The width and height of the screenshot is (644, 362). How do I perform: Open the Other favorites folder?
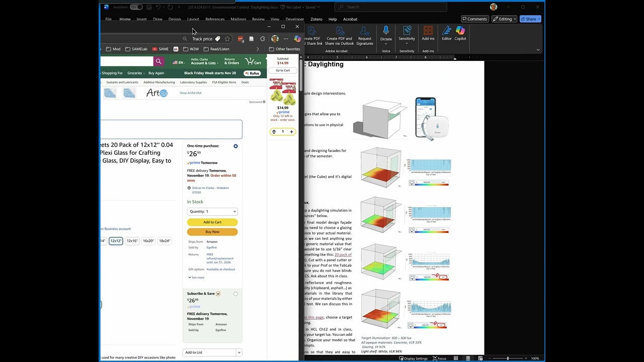pyautogui.click(x=284, y=49)
